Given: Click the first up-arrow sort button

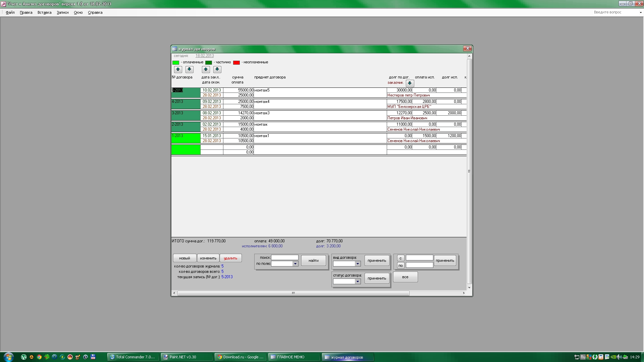Looking at the screenshot, I should (178, 69).
